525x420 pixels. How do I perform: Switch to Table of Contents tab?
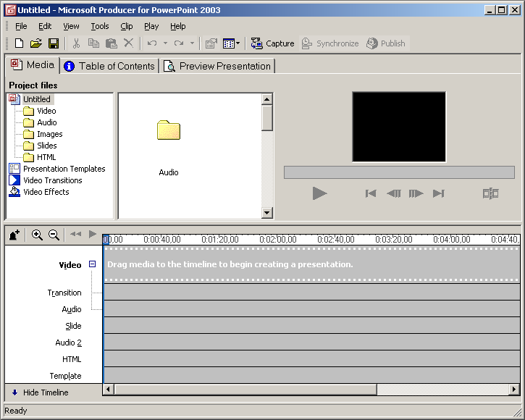pos(109,66)
